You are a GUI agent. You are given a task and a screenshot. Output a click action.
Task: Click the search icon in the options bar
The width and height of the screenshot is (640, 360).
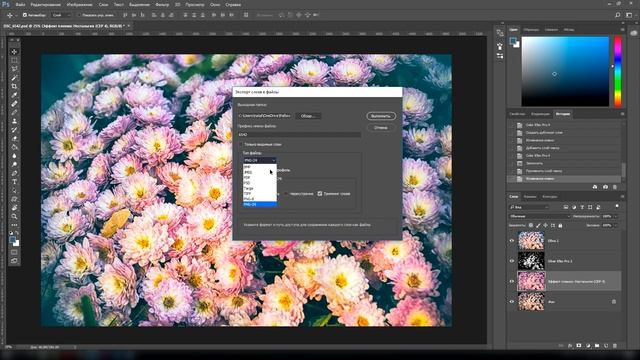(x=618, y=15)
